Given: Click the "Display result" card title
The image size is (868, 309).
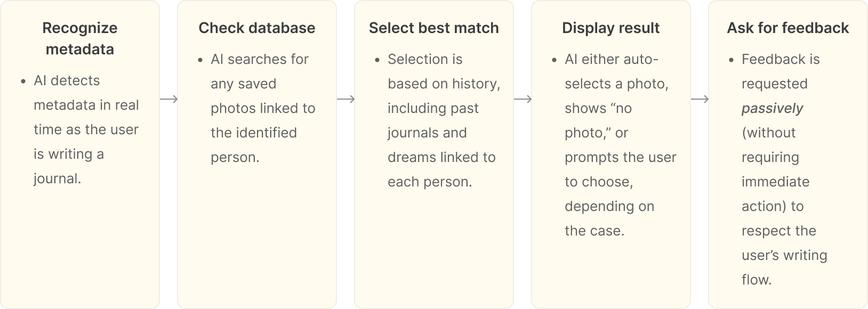Looking at the screenshot, I should 611,28.
